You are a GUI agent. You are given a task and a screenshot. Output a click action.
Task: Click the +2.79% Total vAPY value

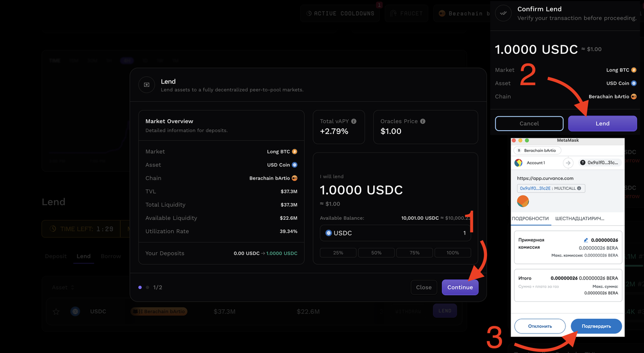tap(334, 131)
